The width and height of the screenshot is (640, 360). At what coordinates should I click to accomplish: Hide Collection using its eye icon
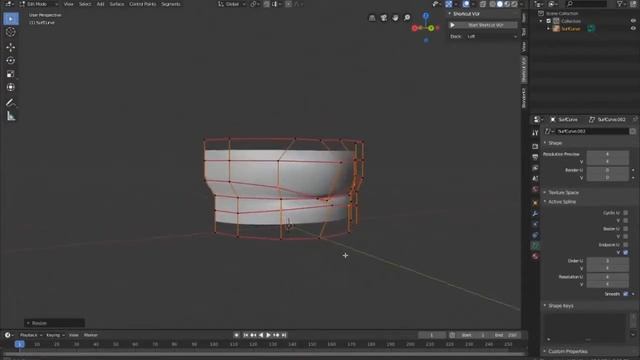pos(633,21)
